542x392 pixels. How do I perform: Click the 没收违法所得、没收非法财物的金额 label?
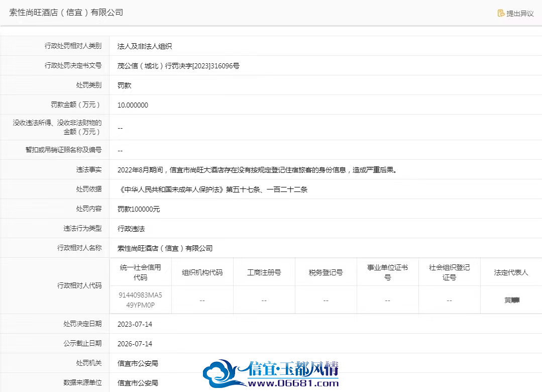[57, 127]
